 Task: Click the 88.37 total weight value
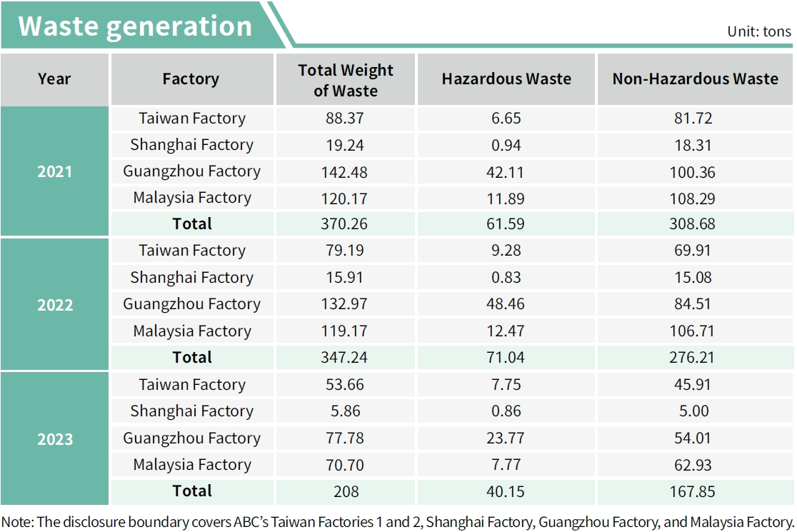(346, 119)
